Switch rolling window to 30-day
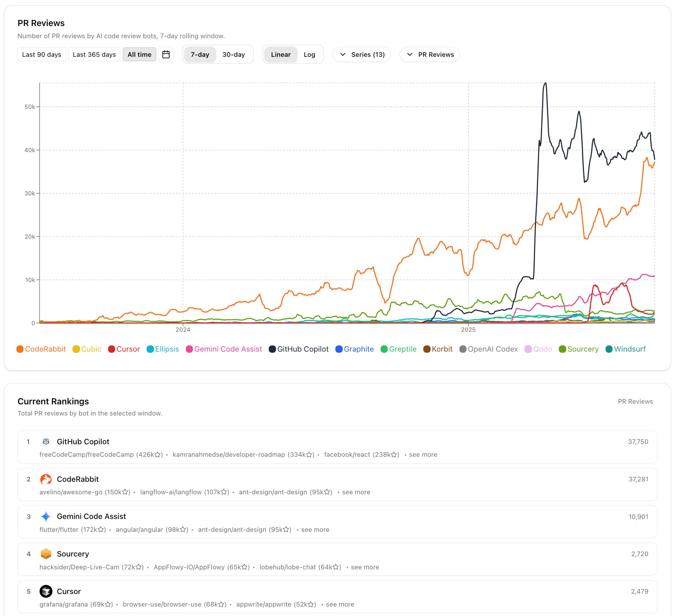677x616 pixels. tap(233, 54)
